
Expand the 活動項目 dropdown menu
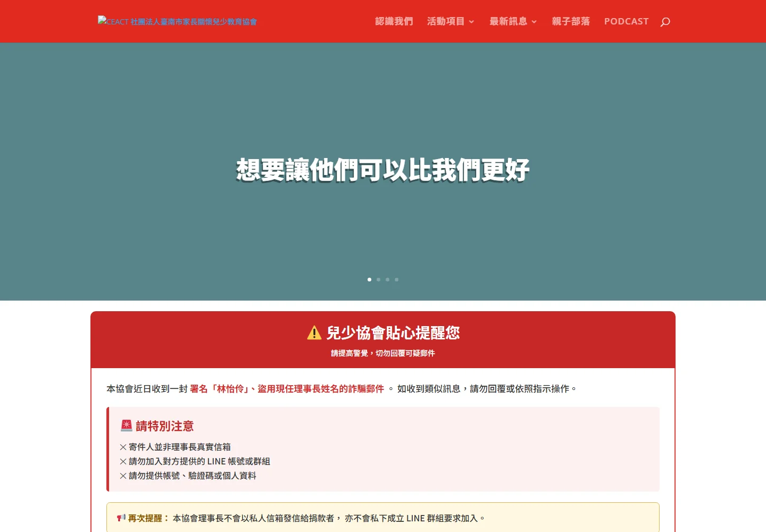point(451,21)
